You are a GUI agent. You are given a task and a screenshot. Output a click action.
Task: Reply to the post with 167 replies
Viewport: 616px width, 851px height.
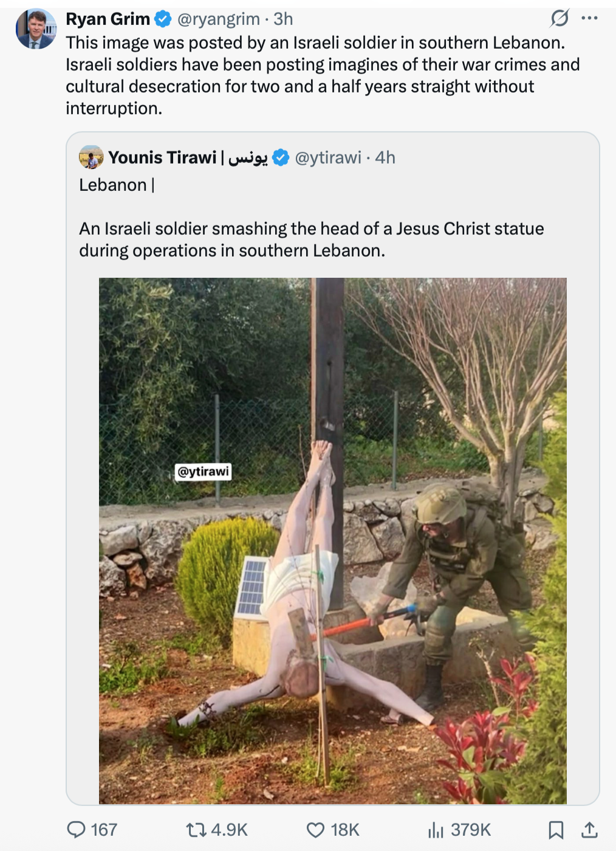[x=77, y=830]
